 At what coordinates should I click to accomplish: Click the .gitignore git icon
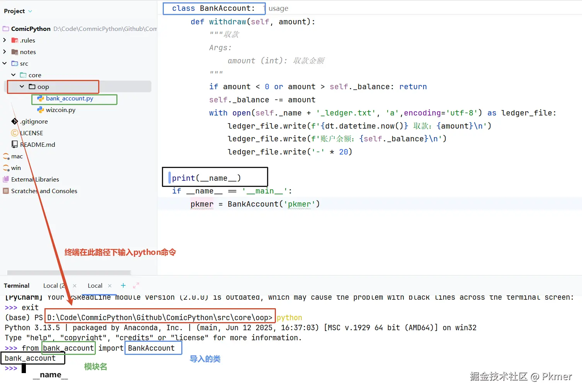coord(15,122)
